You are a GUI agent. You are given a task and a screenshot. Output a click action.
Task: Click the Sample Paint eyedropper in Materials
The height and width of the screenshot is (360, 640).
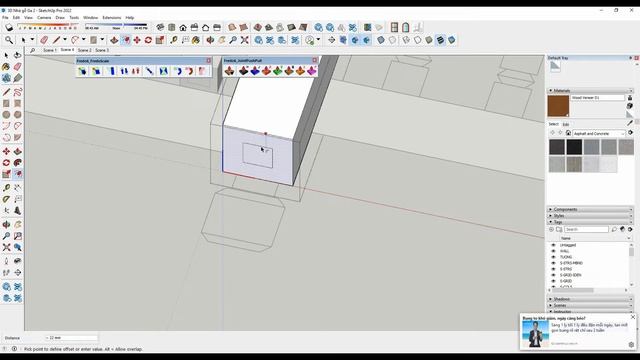pos(630,123)
